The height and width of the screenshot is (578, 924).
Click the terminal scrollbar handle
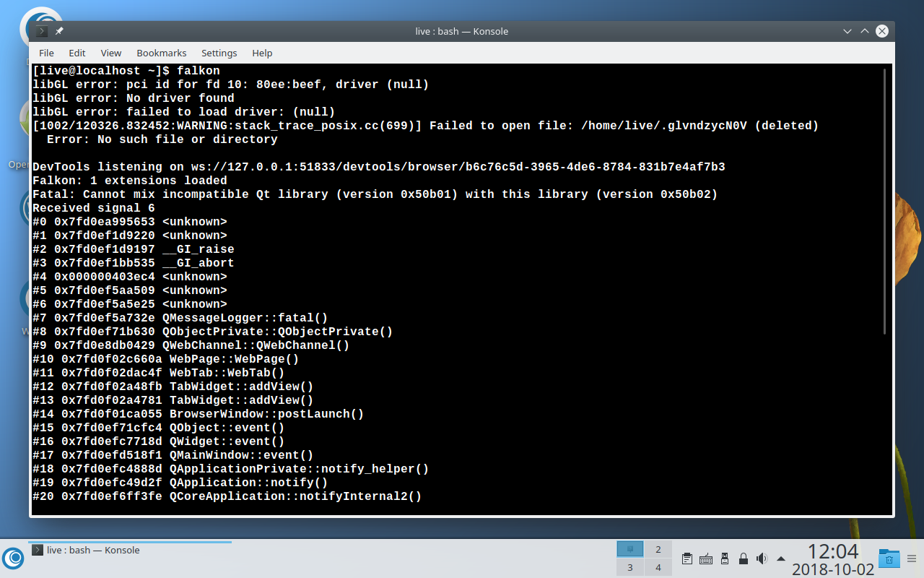(885, 201)
